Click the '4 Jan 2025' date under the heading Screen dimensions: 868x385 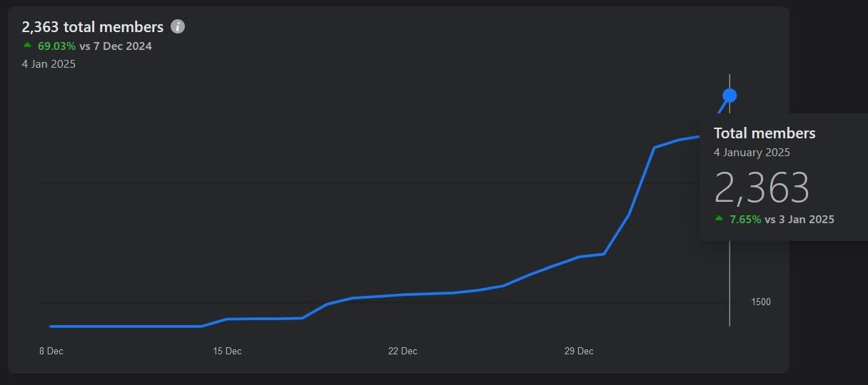[x=49, y=64]
